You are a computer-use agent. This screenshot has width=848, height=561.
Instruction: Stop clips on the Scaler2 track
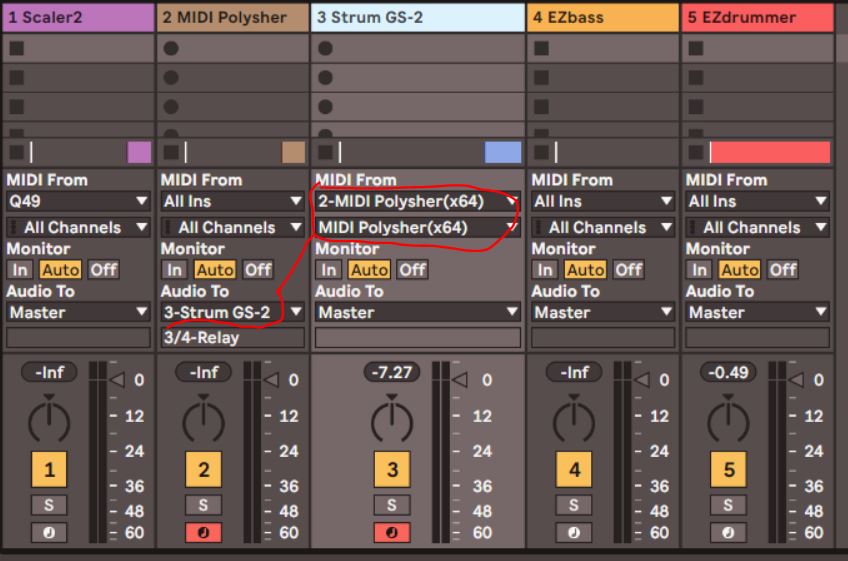tap(16, 153)
